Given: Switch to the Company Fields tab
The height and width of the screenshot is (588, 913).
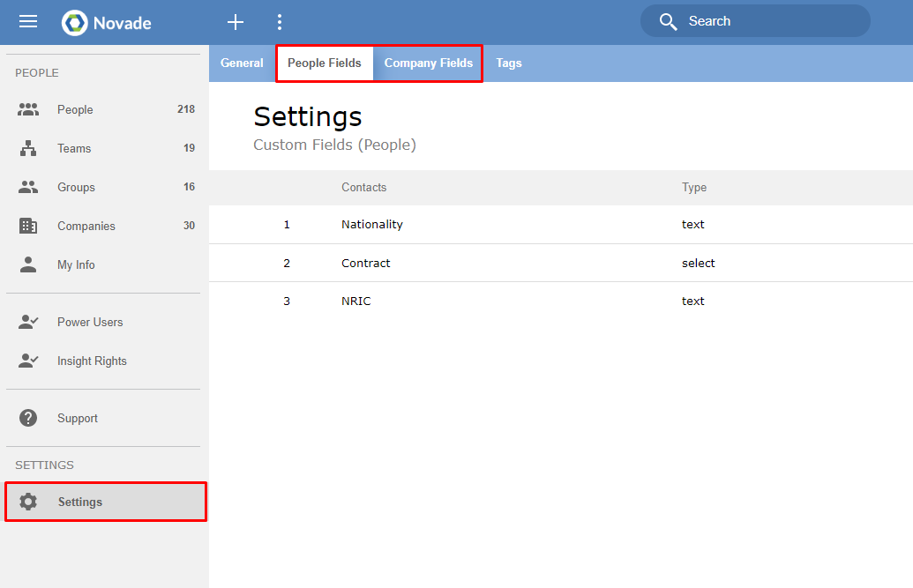Looking at the screenshot, I should pyautogui.click(x=428, y=63).
